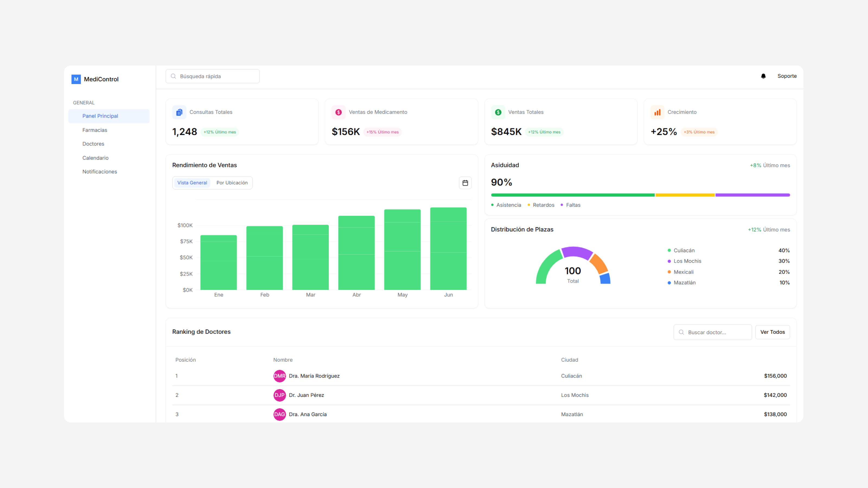
Task: Click the Retardos legend item
Action: tap(541, 205)
